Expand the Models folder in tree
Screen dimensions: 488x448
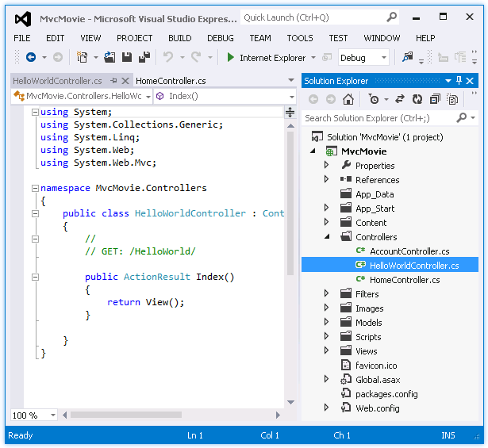326,323
